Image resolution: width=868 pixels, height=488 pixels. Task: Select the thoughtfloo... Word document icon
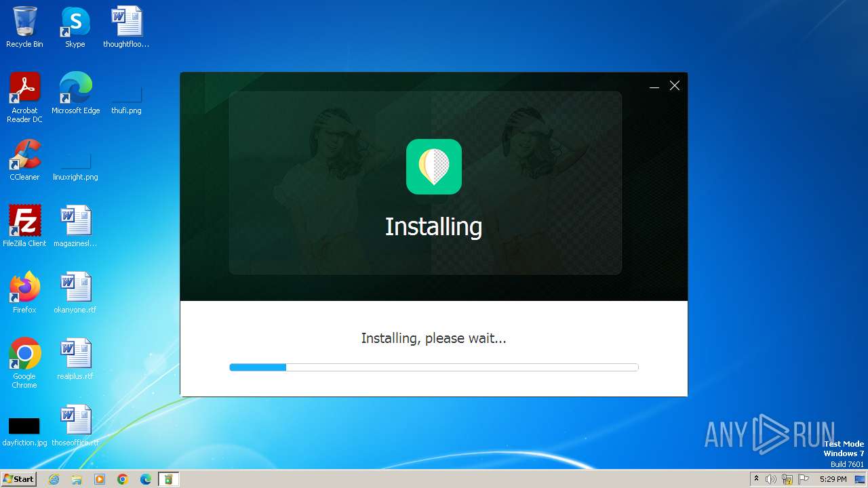pyautogui.click(x=126, y=27)
